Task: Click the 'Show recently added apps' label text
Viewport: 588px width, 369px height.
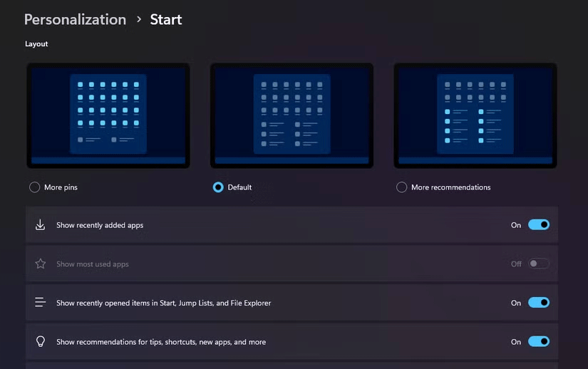Action: 100,225
